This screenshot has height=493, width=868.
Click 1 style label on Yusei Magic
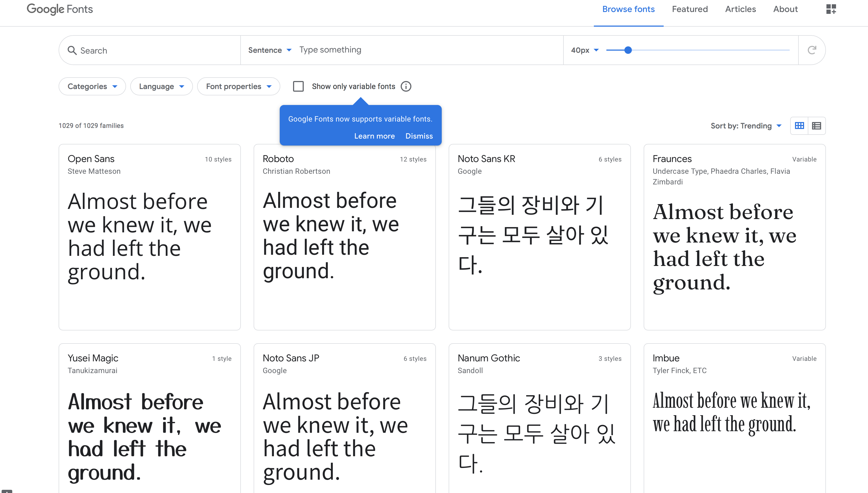[x=222, y=359]
